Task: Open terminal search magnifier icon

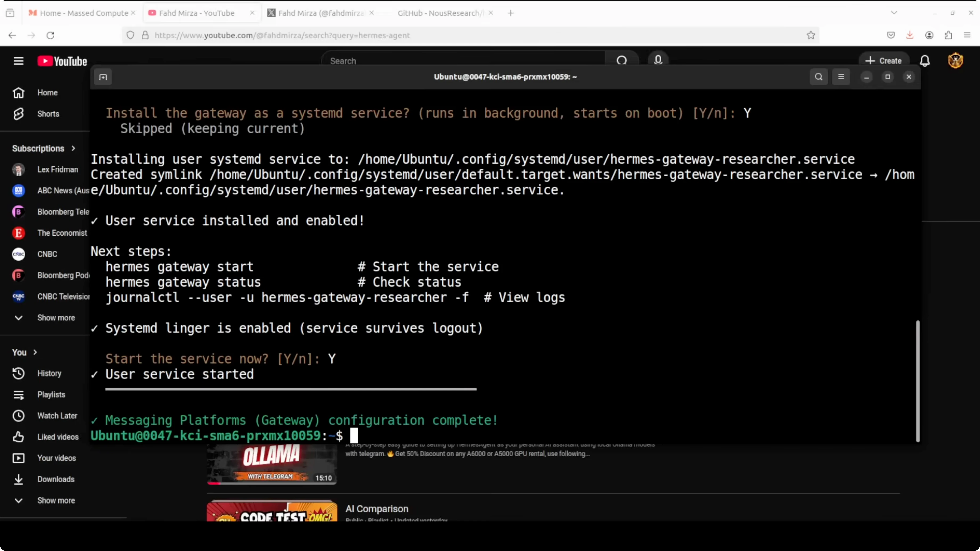Action: [819, 77]
